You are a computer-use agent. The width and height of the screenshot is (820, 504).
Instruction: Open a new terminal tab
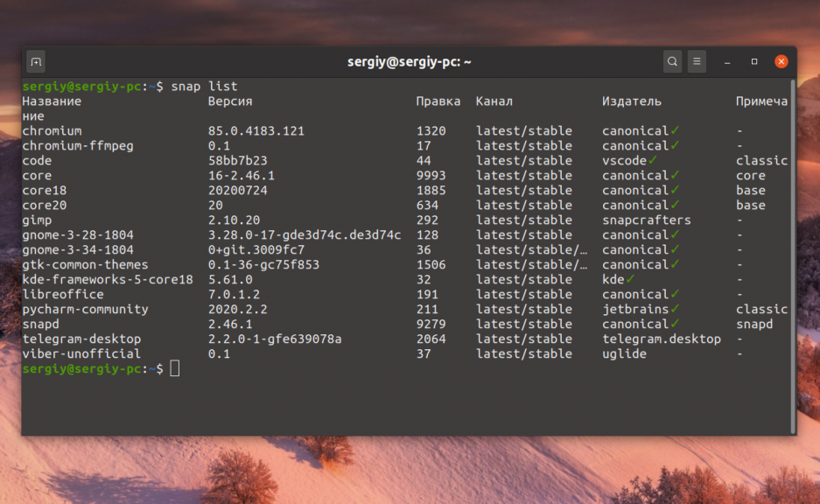click(36, 62)
